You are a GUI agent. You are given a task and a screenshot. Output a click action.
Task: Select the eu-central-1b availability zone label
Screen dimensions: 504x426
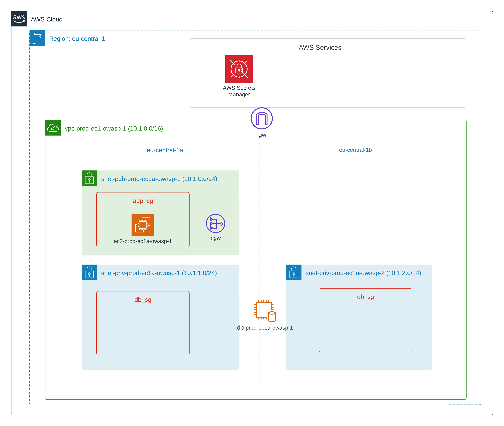coord(355,150)
